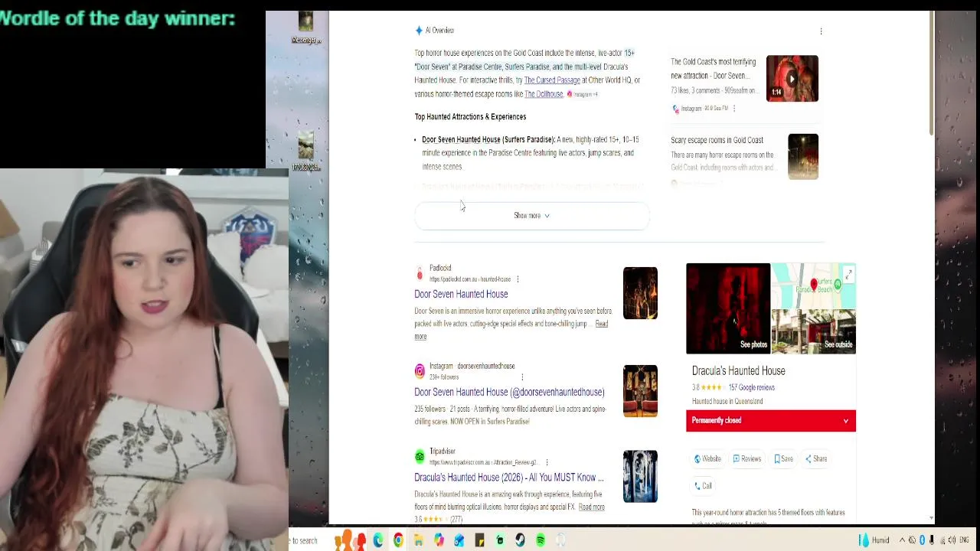Open three-dot menu beside Tripadvisor result
The image size is (980, 551).
546,462
